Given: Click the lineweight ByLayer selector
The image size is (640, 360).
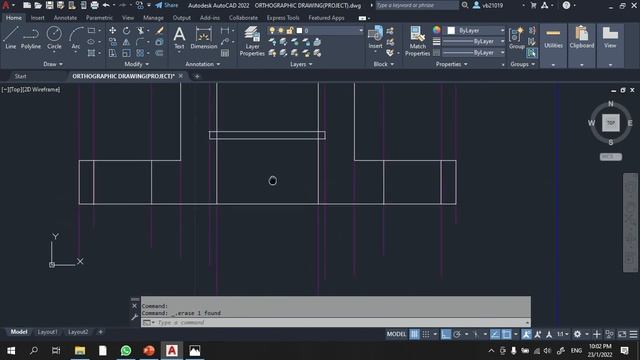Looking at the screenshot, I should pyautogui.click(x=473, y=42).
